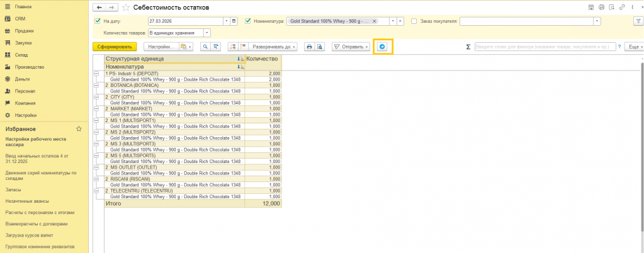Collapse the BOTANICA group
Viewport: 644px width, 253px height.
coord(96,85)
